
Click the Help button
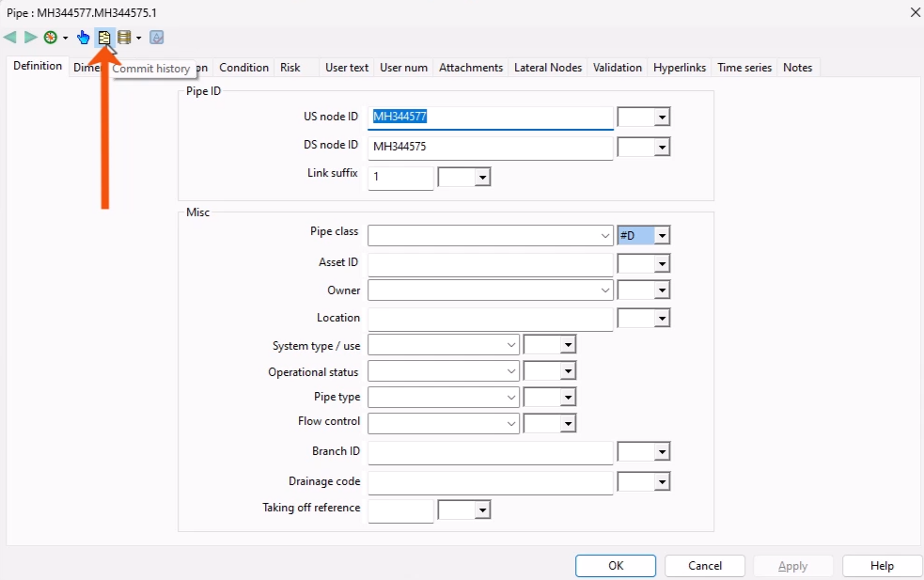pyautogui.click(x=881, y=565)
